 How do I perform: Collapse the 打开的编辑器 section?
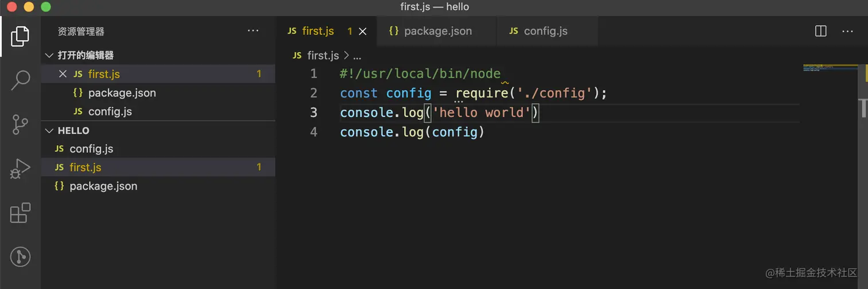point(49,56)
